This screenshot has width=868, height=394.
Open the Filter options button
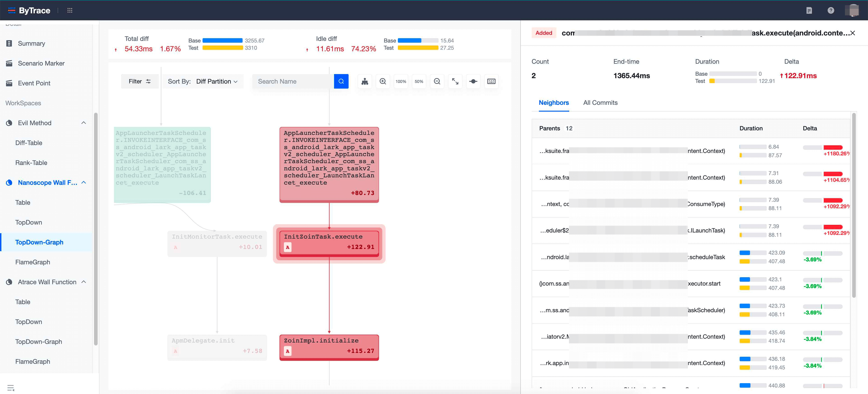[x=139, y=81]
